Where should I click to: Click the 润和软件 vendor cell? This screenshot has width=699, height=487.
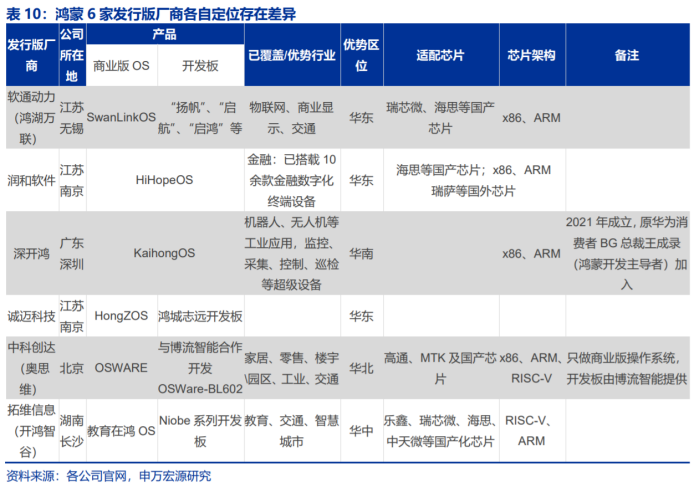point(31,180)
